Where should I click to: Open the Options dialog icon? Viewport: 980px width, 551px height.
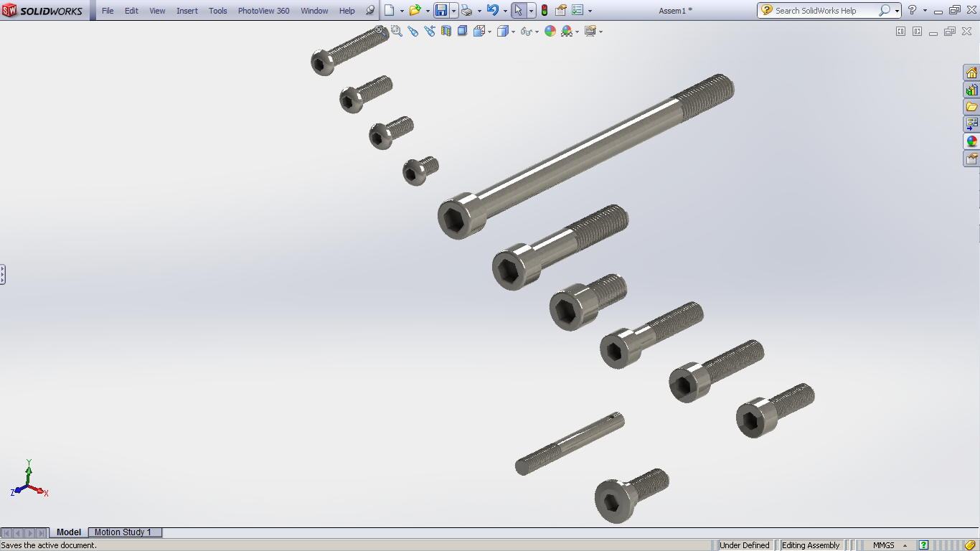coord(578,10)
